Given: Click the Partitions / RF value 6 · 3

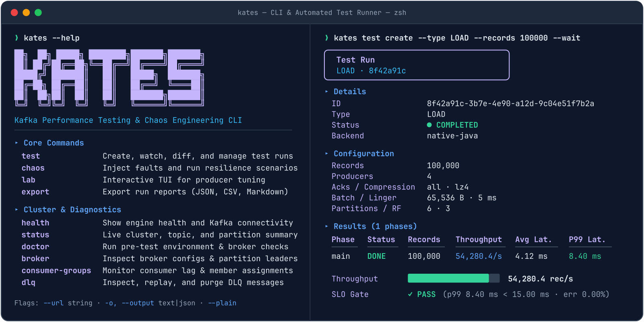Looking at the screenshot, I should pos(438,208).
